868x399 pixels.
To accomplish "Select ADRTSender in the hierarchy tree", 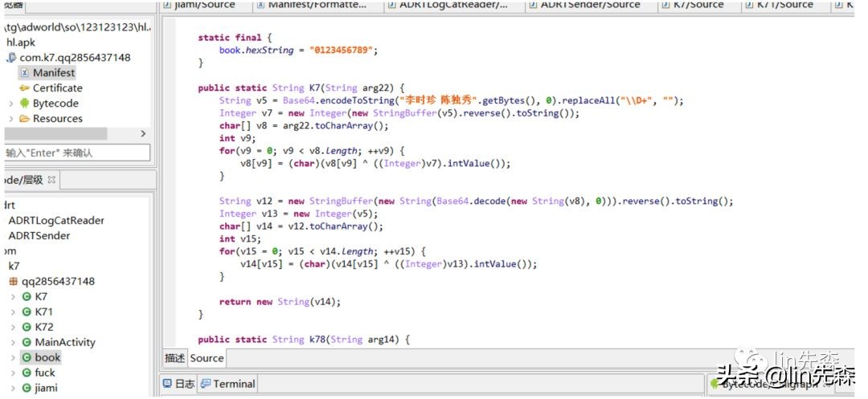I will [39, 235].
